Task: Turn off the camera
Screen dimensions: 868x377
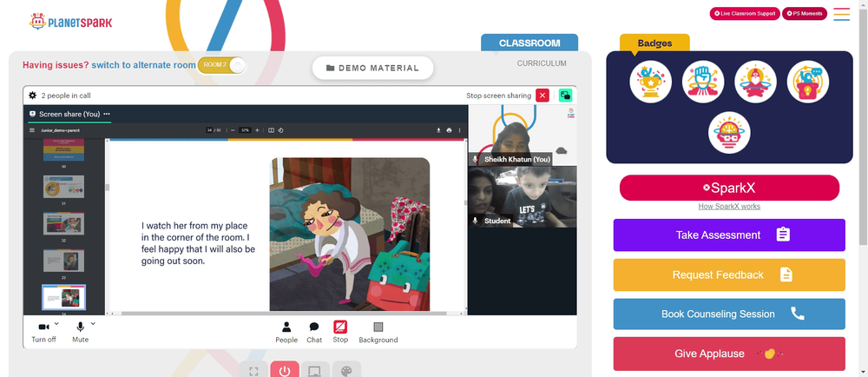Action: tap(43, 332)
